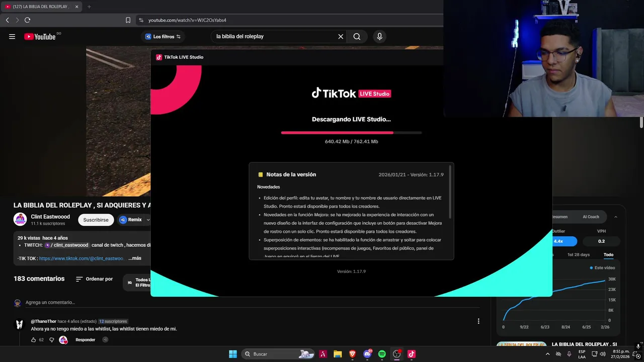The height and width of the screenshot is (362, 644).
Task: Click the Remix button
Action: pyautogui.click(x=131, y=220)
